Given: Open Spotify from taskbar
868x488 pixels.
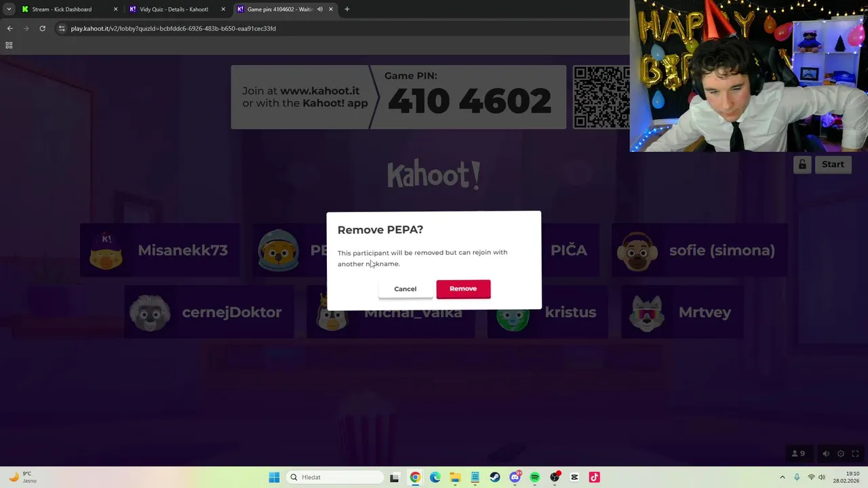Looking at the screenshot, I should [534, 477].
